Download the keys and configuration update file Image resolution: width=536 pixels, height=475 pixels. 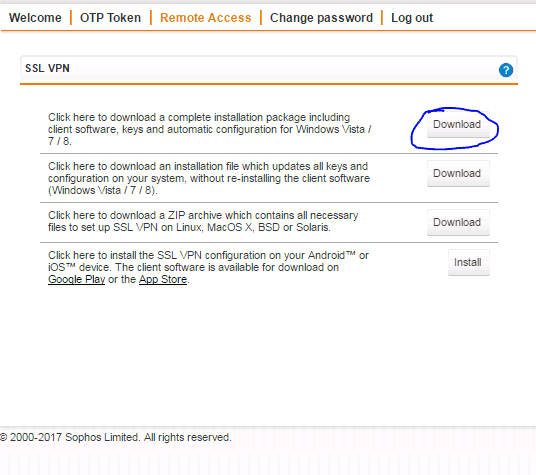pos(458,174)
